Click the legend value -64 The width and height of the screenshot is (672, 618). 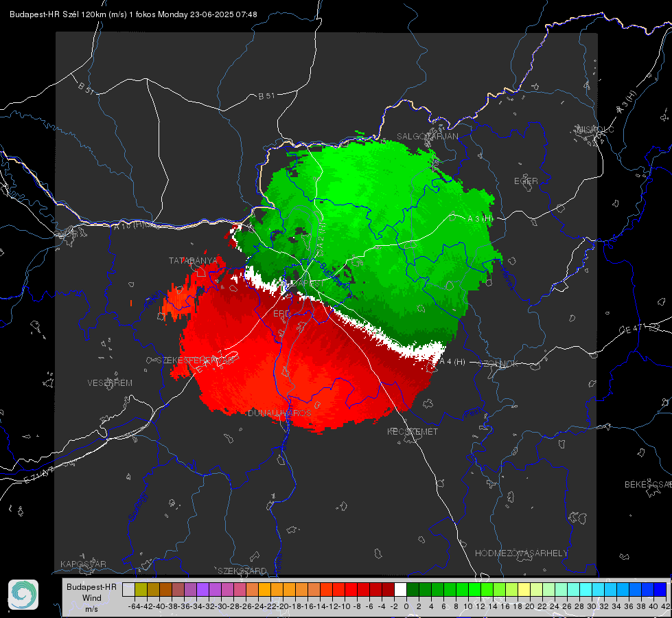135,606
